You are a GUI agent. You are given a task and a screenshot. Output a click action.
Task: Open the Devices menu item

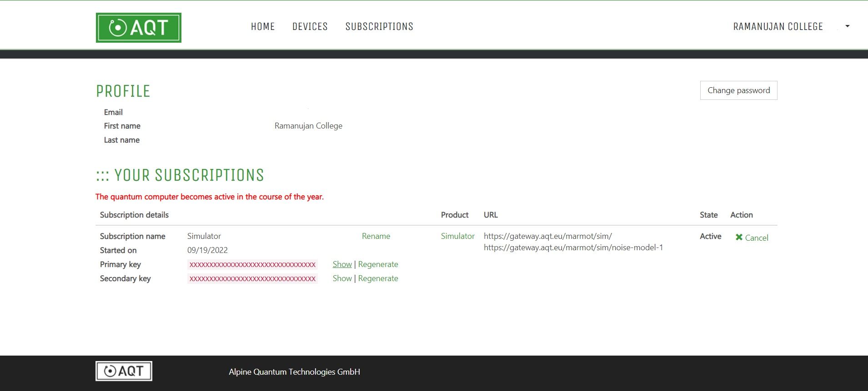(x=310, y=26)
